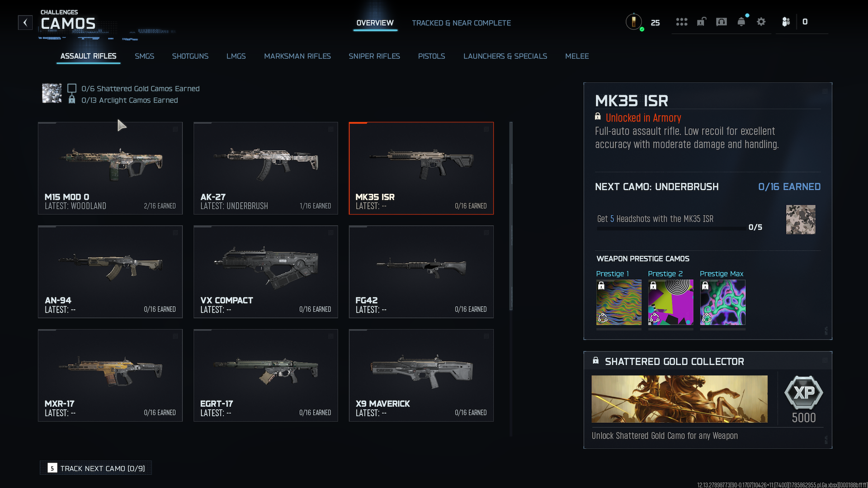Click 'Unlock Shattered Gold Camo for any Weapon'
Viewport: 868px width, 488px height.
coord(665,436)
